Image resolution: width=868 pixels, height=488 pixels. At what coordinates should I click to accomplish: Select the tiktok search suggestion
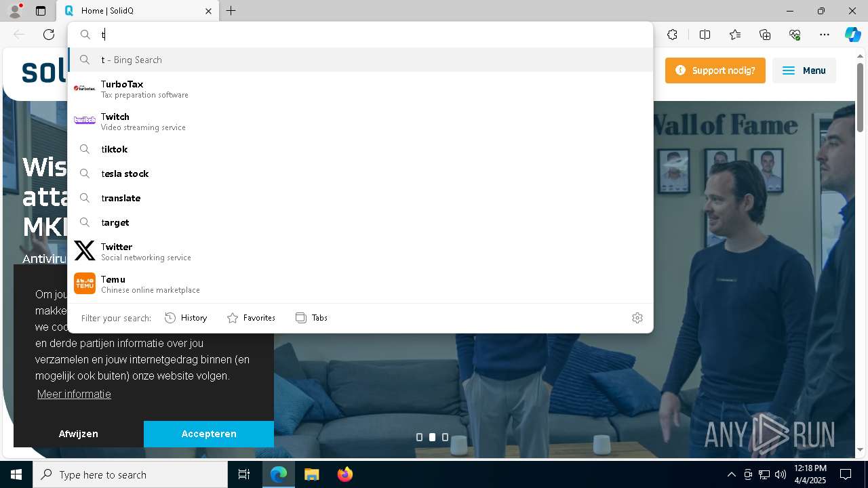(x=360, y=149)
